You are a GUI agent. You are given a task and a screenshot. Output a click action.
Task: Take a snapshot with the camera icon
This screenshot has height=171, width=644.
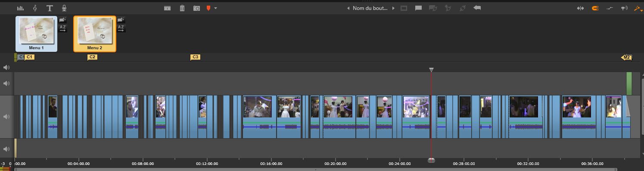196,8
